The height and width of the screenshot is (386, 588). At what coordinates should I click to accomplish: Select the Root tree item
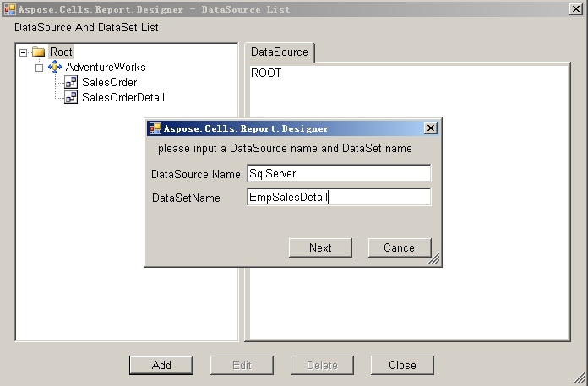click(61, 52)
